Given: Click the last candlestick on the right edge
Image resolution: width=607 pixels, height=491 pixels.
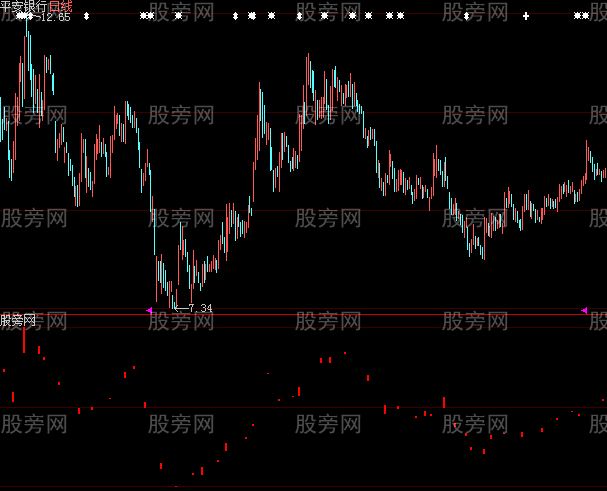Looking at the screenshot, I should (604, 170).
